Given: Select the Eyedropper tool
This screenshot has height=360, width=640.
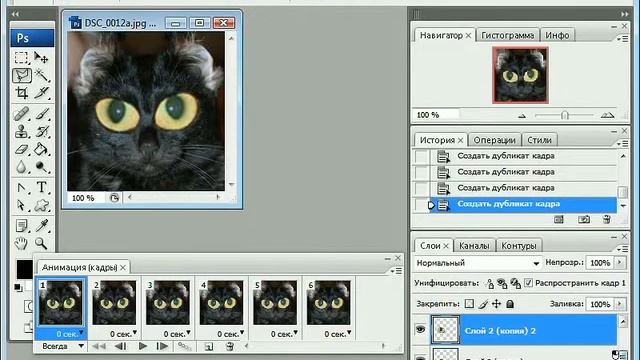Looking at the screenshot, I should pyautogui.click(x=41, y=226).
